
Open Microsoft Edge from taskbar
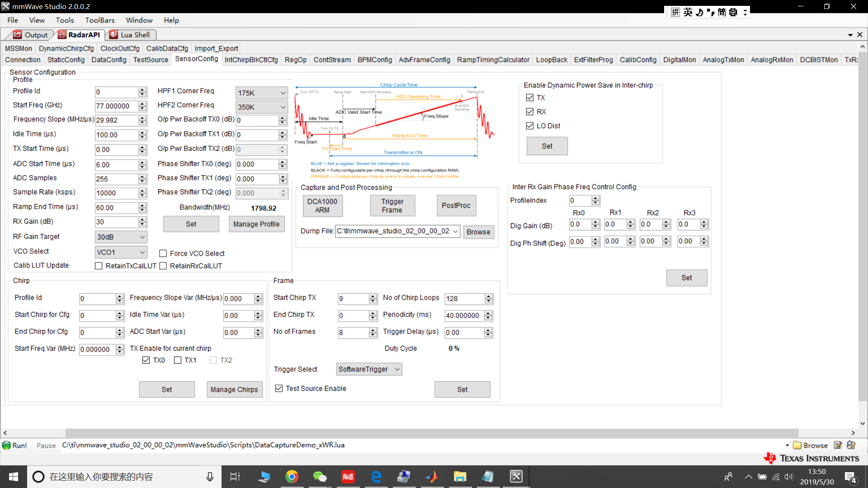(x=376, y=477)
